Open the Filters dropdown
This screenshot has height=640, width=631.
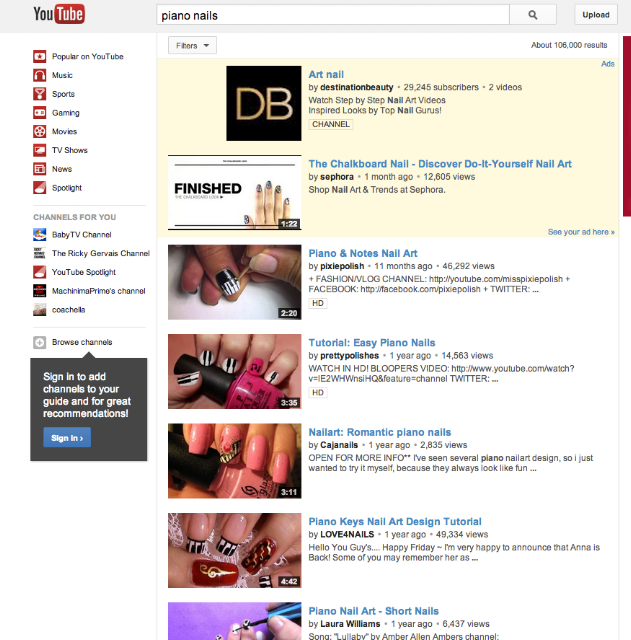click(x=192, y=45)
